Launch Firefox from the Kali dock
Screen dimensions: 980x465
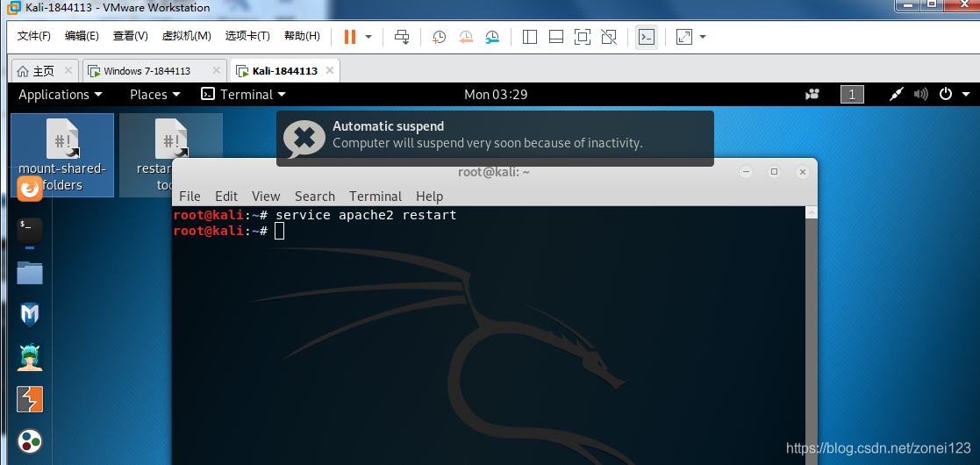coord(29,188)
